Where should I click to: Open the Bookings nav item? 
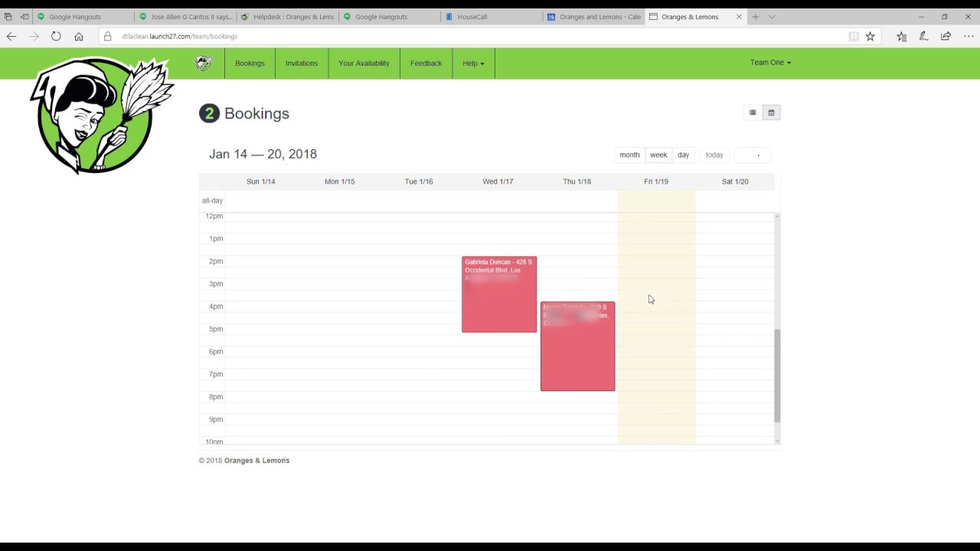(250, 64)
